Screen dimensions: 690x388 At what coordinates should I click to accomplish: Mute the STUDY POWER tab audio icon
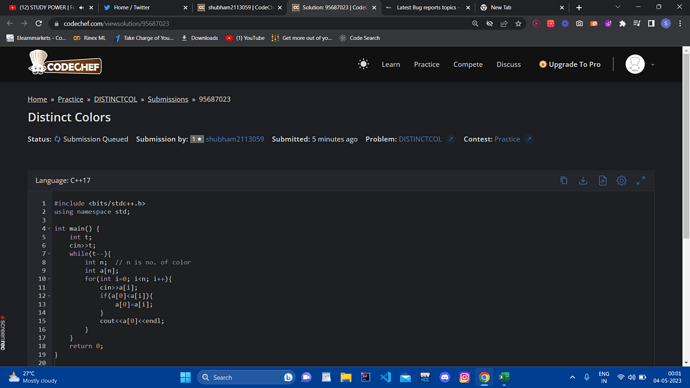pos(81,7)
